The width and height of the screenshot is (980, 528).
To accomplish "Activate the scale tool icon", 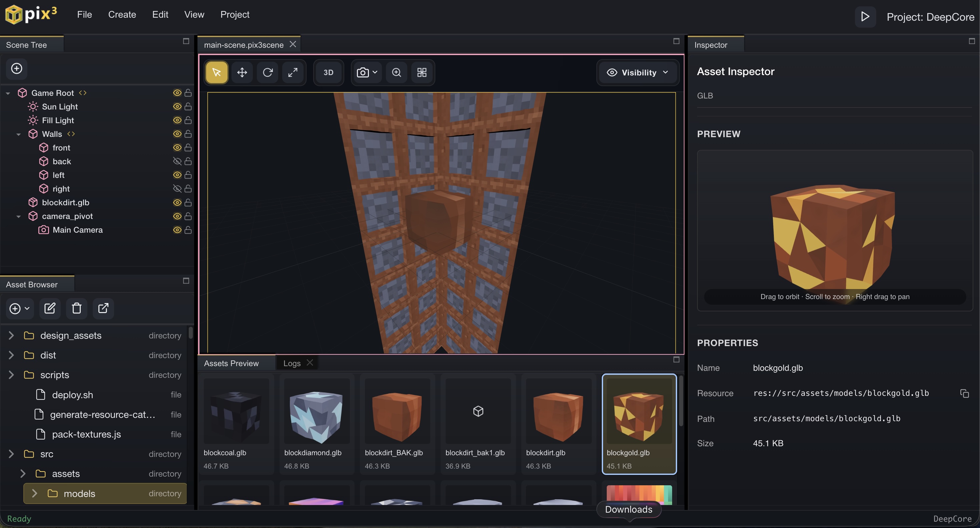I will click(293, 72).
